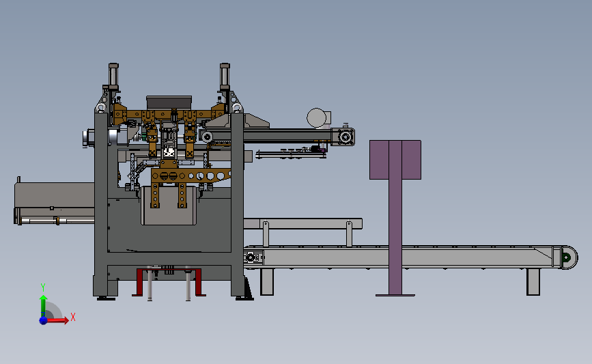This screenshot has height=364, width=592.
Task: Select the red bracket under the machine
Action: point(169,282)
